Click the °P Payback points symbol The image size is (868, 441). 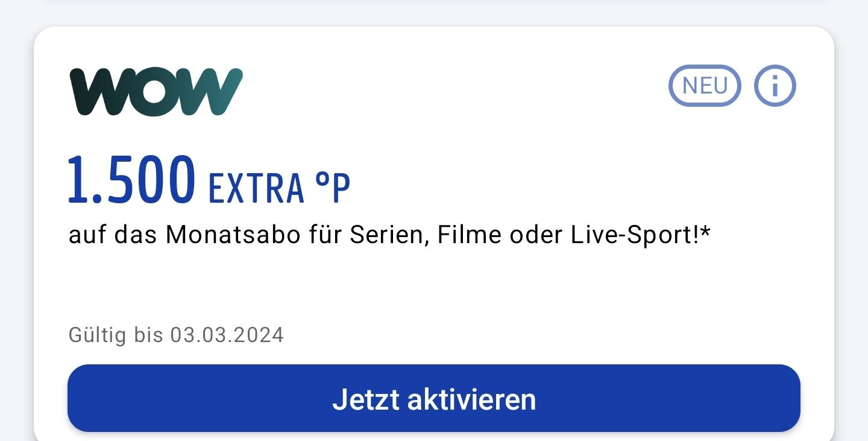[x=333, y=186]
